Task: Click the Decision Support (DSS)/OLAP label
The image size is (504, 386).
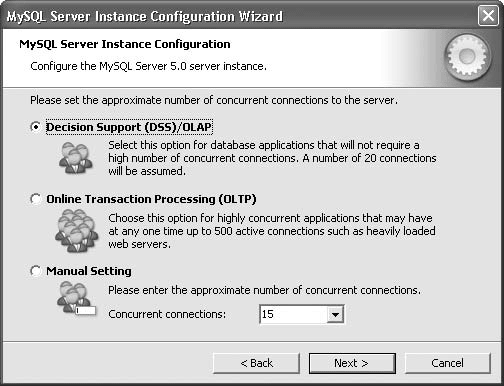Action: 129,127
